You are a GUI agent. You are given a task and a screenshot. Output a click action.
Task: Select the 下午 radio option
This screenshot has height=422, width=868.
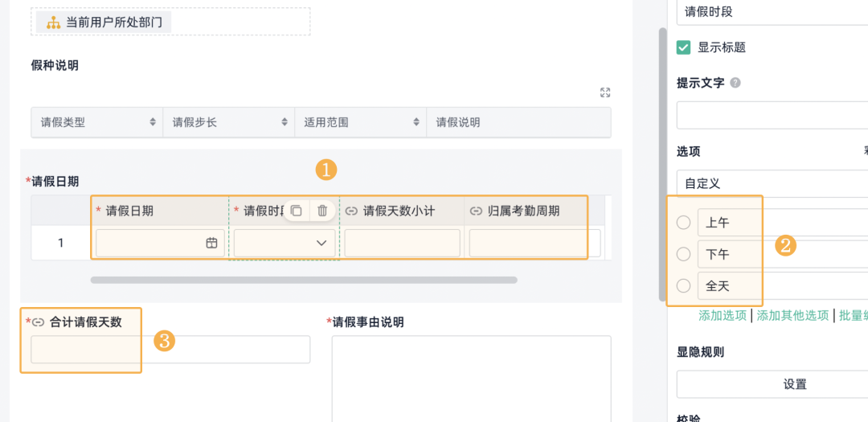click(684, 254)
